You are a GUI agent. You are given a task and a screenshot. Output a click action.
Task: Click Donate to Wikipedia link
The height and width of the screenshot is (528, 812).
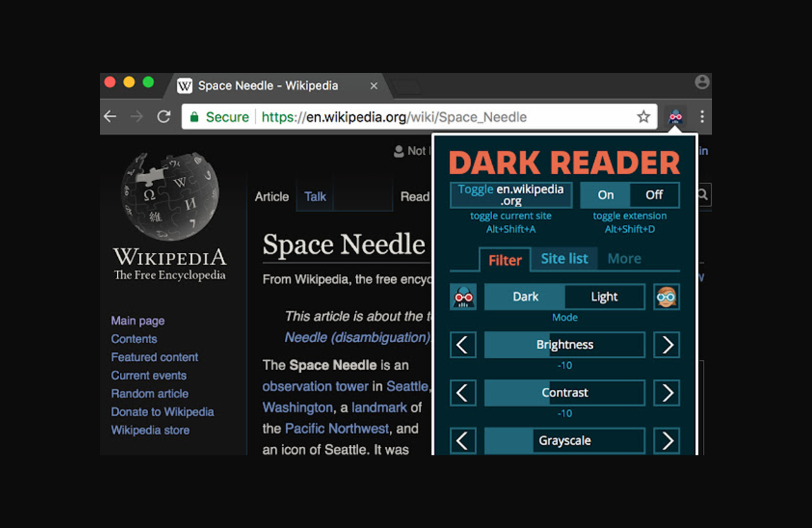point(162,412)
